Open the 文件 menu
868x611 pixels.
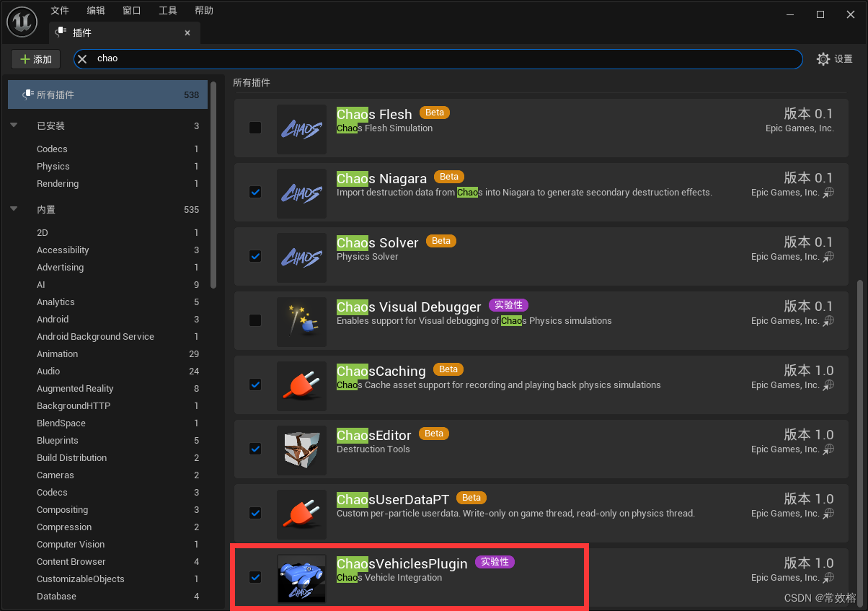pyautogui.click(x=60, y=11)
